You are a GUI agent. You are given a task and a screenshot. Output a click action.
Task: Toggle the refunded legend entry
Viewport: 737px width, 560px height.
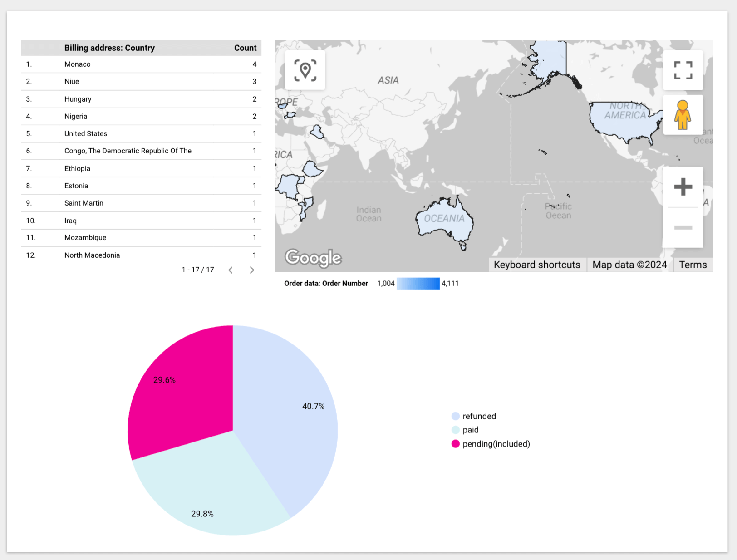click(x=474, y=416)
